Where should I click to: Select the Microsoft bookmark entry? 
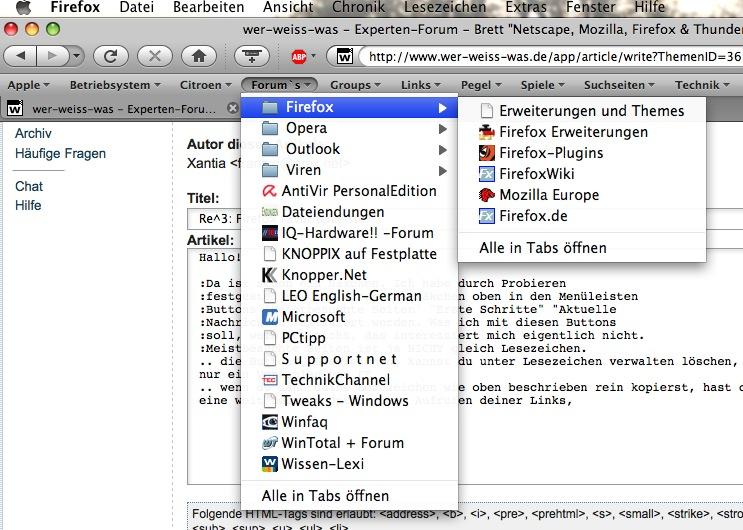(x=314, y=317)
